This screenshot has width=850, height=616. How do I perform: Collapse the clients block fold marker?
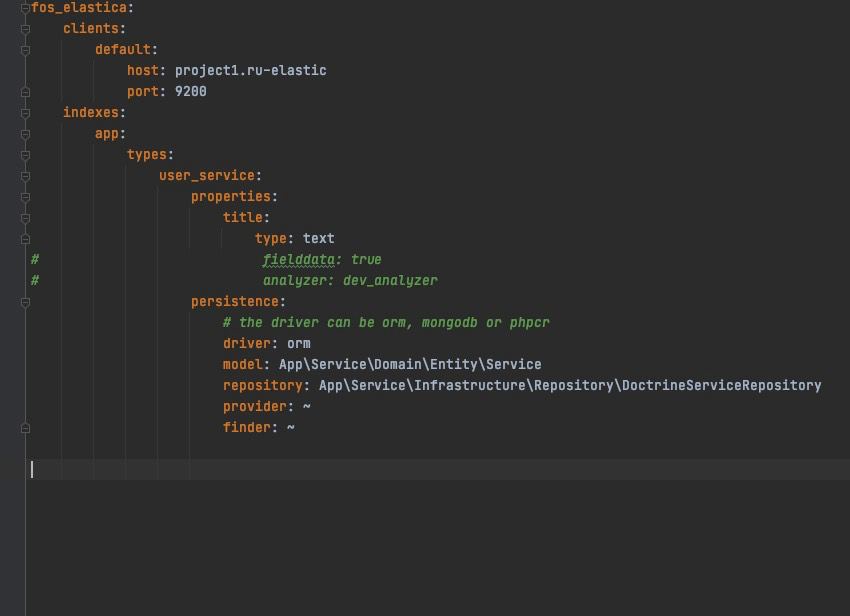pos(25,29)
